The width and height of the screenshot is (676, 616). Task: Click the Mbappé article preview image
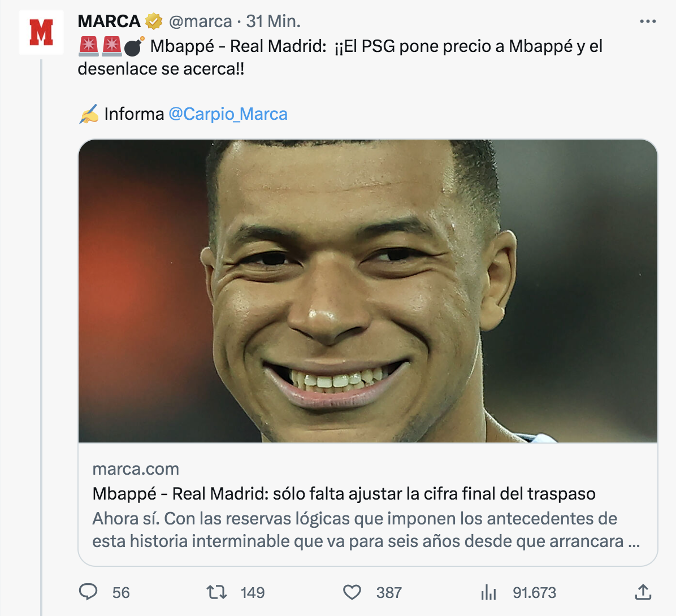pos(368,290)
